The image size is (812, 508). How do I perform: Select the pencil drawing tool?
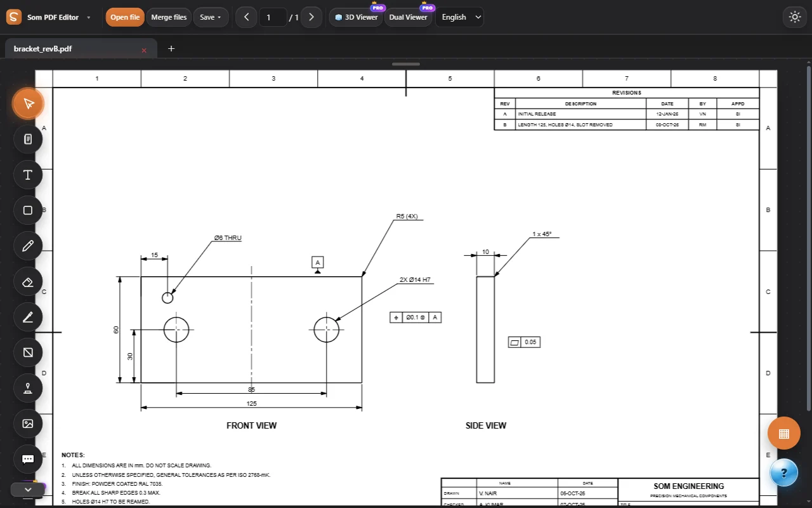28,246
